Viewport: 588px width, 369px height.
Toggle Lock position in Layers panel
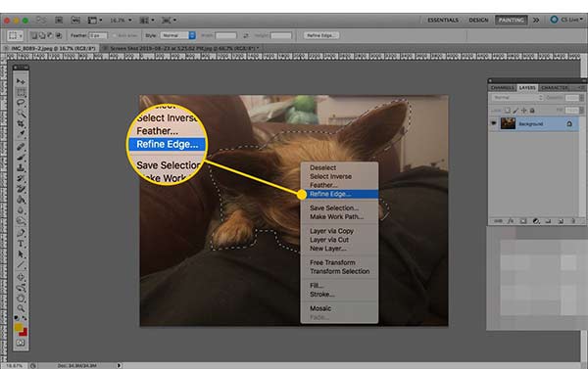(x=524, y=111)
